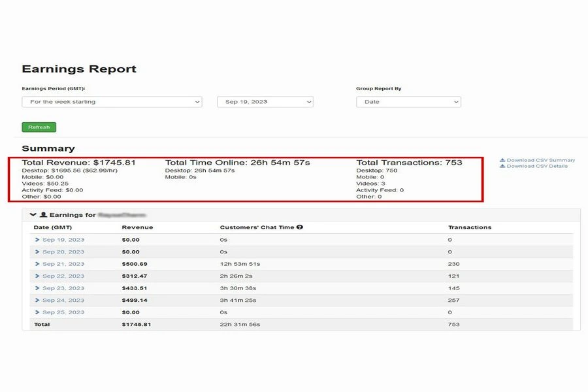
Task: Click the Transactions column header
Action: coord(469,227)
